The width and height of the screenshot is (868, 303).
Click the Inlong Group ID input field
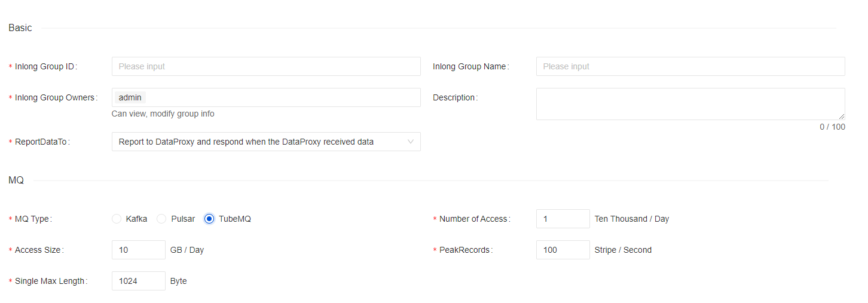[266, 66]
